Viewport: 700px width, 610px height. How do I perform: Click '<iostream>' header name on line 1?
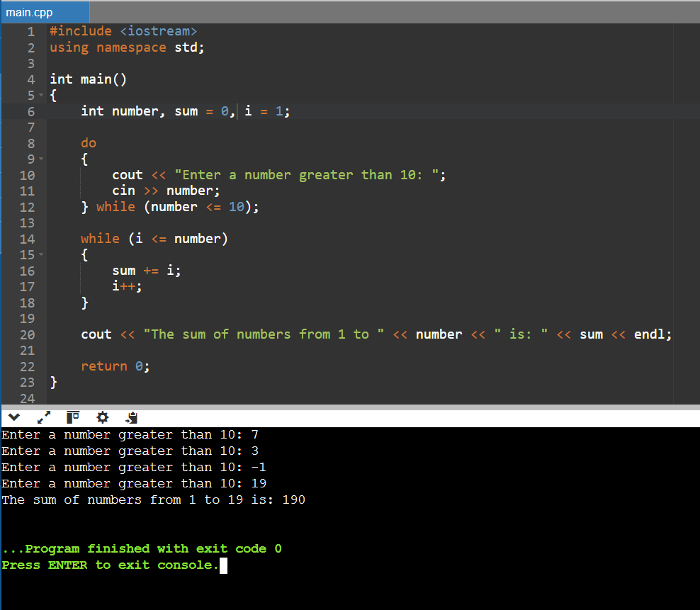pos(159,31)
